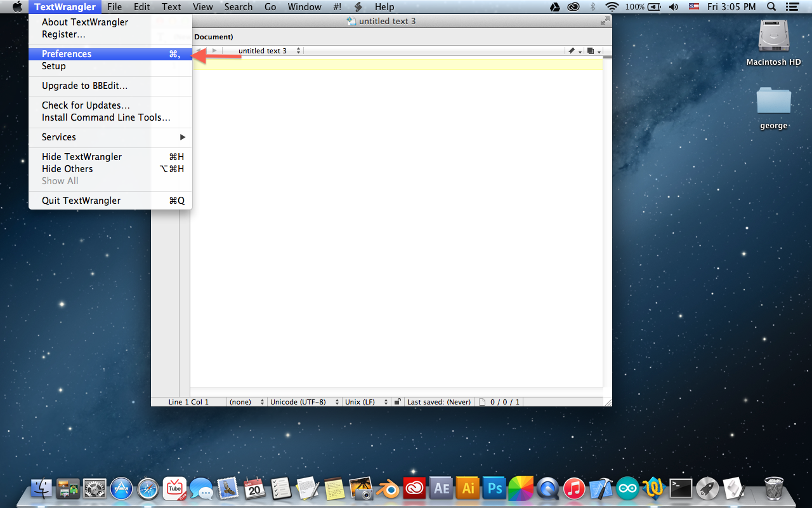
Task: Choose Quit TextWrangler
Action: click(x=110, y=201)
